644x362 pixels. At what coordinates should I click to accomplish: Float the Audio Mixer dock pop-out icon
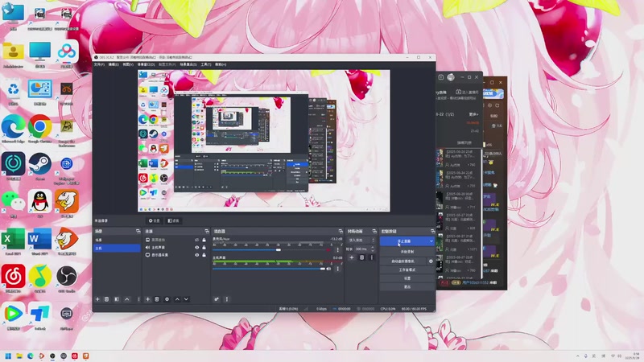341,232
